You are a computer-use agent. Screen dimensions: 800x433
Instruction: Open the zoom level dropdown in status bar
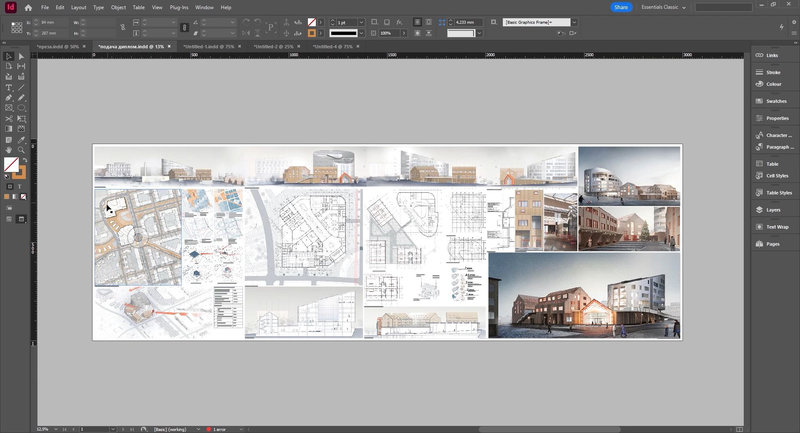click(x=56, y=429)
